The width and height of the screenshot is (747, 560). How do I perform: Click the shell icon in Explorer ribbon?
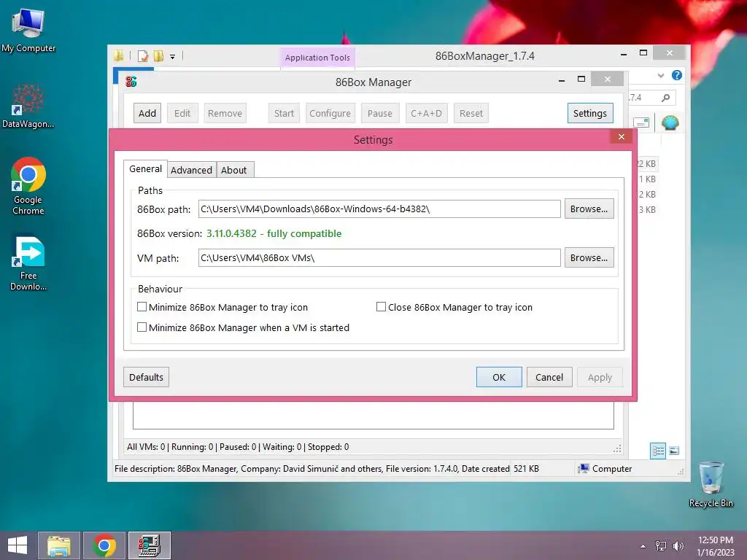pyautogui.click(x=670, y=122)
